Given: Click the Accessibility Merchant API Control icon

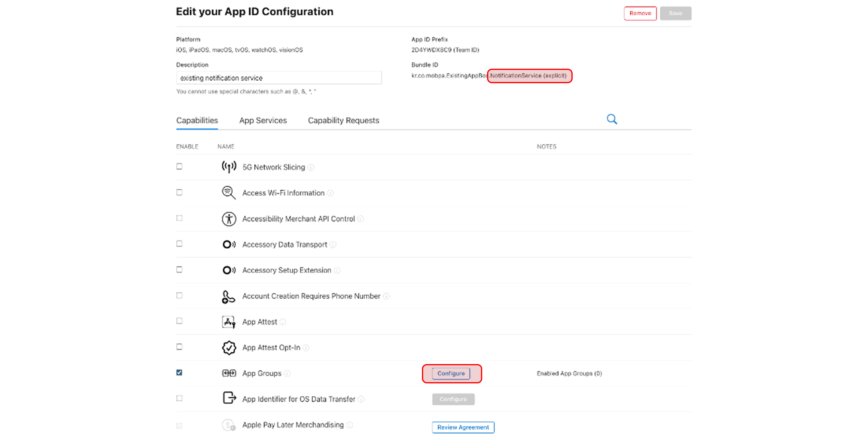Looking at the screenshot, I should tap(229, 219).
